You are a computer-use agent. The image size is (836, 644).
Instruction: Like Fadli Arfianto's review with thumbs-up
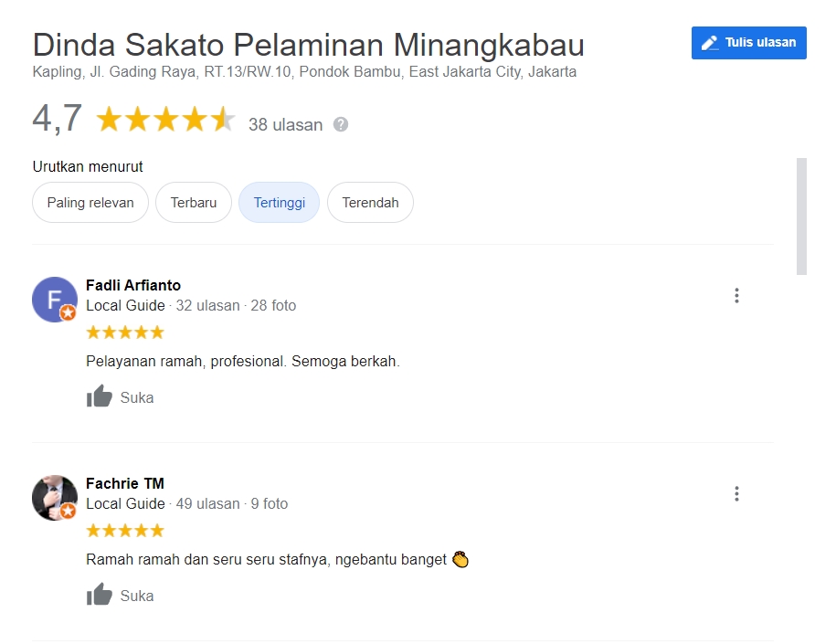[100, 396]
